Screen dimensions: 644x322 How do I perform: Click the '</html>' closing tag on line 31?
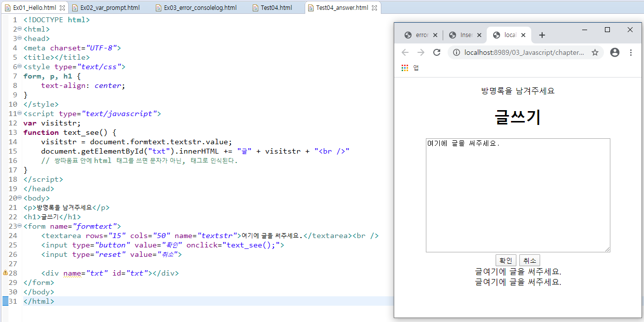pyautogui.click(x=39, y=301)
